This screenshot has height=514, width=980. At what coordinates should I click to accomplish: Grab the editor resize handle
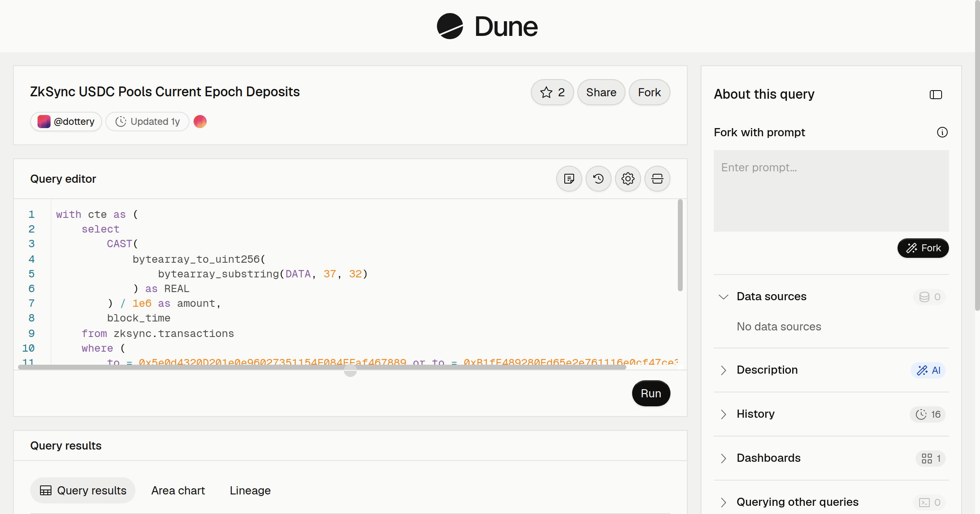(x=350, y=371)
